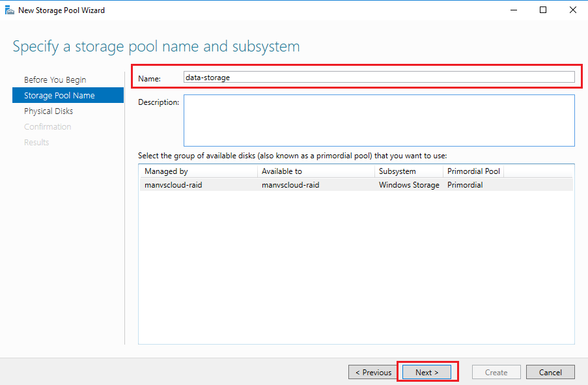Sort by the Primordial Pool column header
The width and height of the screenshot is (588, 385).
tap(473, 171)
